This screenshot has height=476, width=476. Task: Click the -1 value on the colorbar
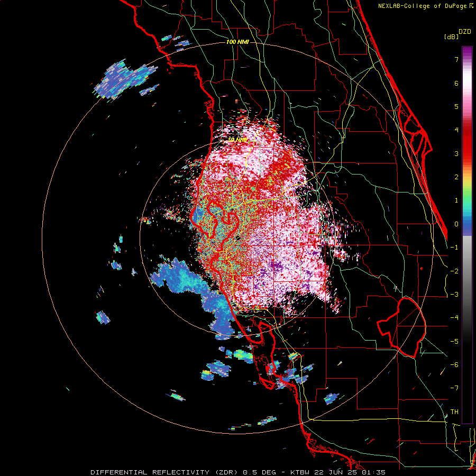click(x=454, y=248)
